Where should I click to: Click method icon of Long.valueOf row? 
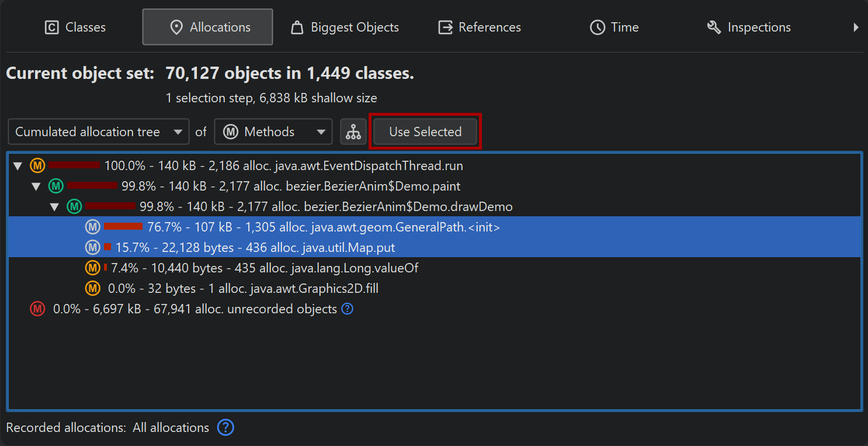[x=92, y=268]
